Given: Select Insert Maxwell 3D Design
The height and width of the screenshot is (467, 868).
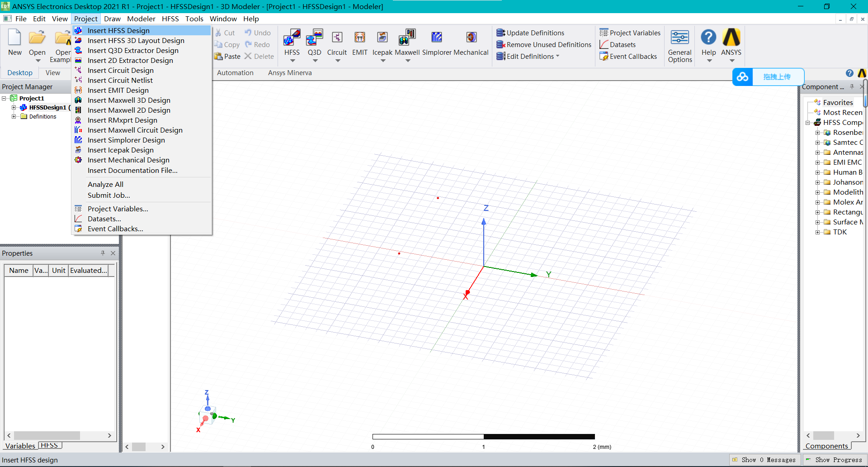Looking at the screenshot, I should tap(142, 100).
